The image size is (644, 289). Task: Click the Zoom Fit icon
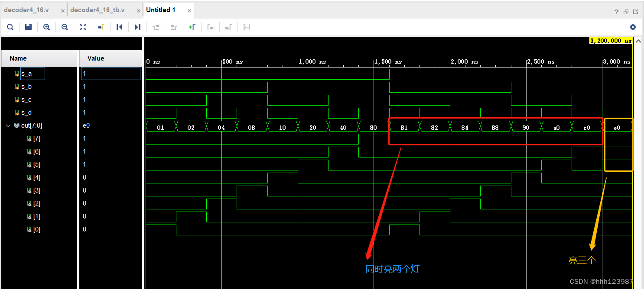(x=83, y=27)
